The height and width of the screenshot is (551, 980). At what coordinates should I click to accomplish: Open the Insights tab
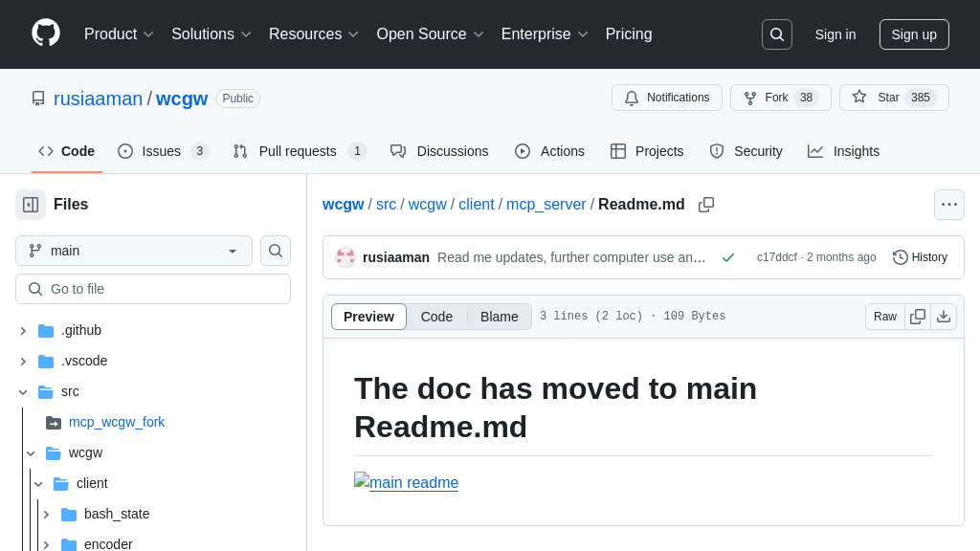click(x=843, y=151)
